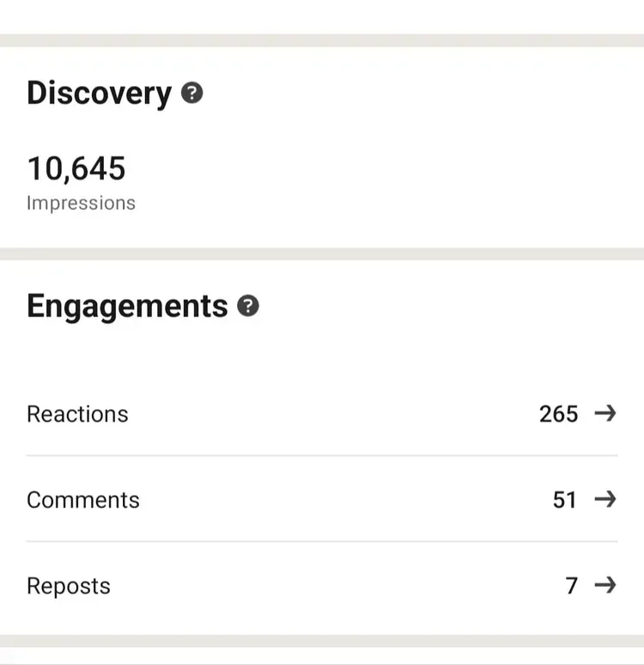The height and width of the screenshot is (665, 644).
Task: Click the gray separator between Discovery and Engagements
Action: (322, 254)
